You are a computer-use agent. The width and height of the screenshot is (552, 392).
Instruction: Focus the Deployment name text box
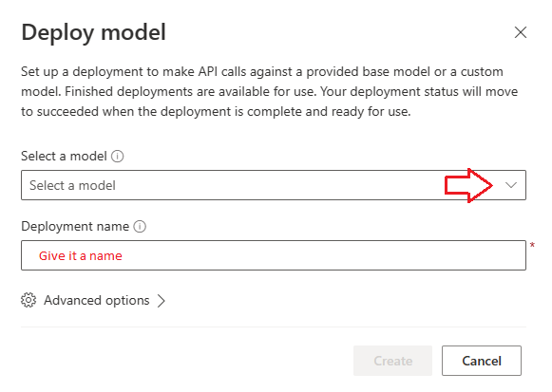pyautogui.click(x=274, y=255)
